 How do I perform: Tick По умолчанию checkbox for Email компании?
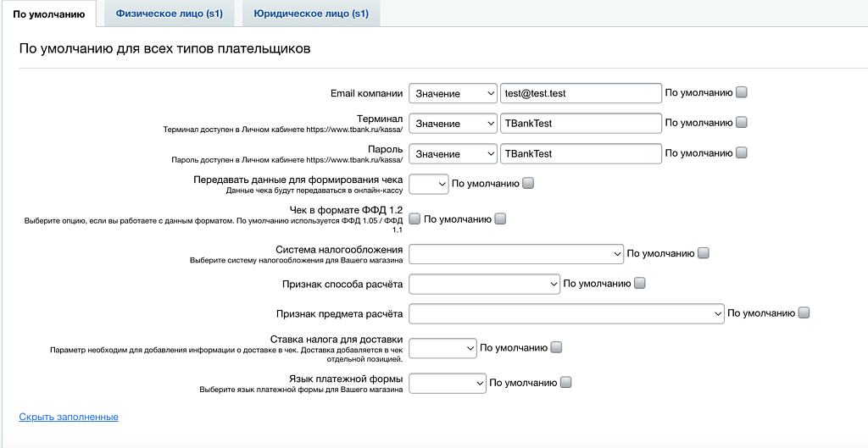click(742, 92)
